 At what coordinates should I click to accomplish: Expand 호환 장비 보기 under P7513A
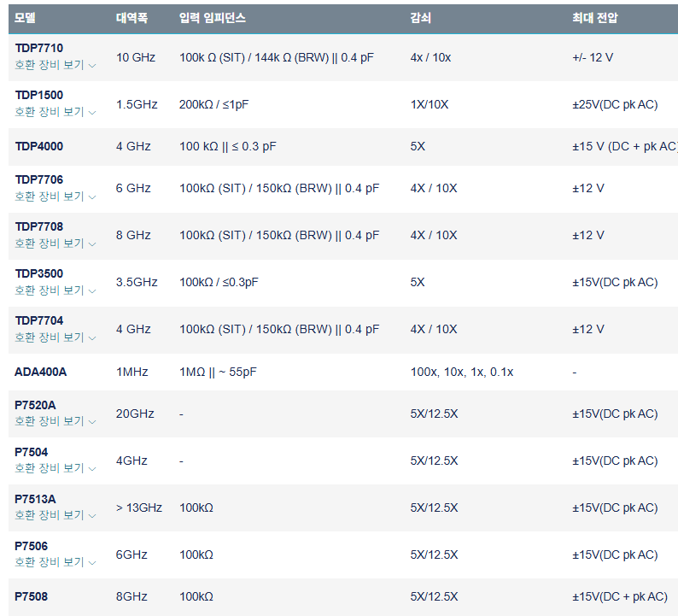coord(55,515)
